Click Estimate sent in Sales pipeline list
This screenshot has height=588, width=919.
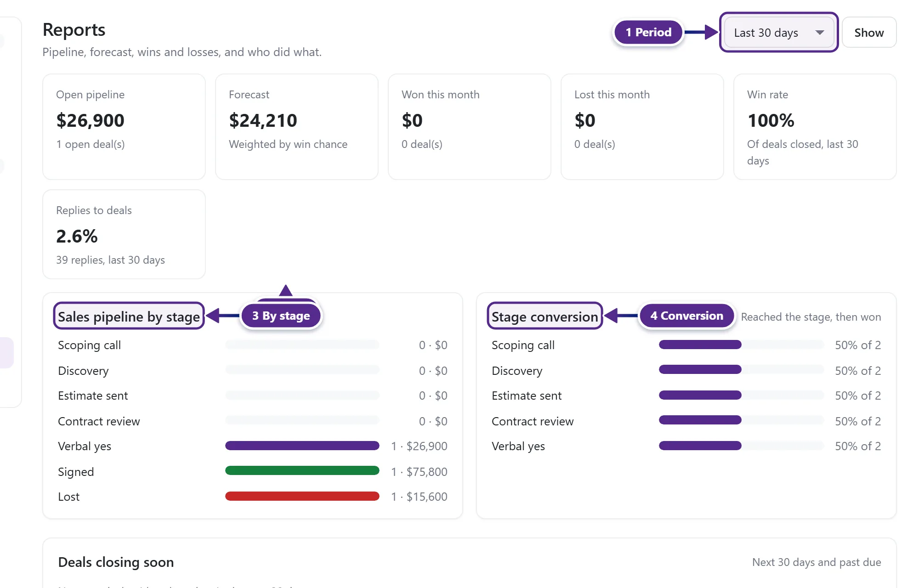point(93,396)
